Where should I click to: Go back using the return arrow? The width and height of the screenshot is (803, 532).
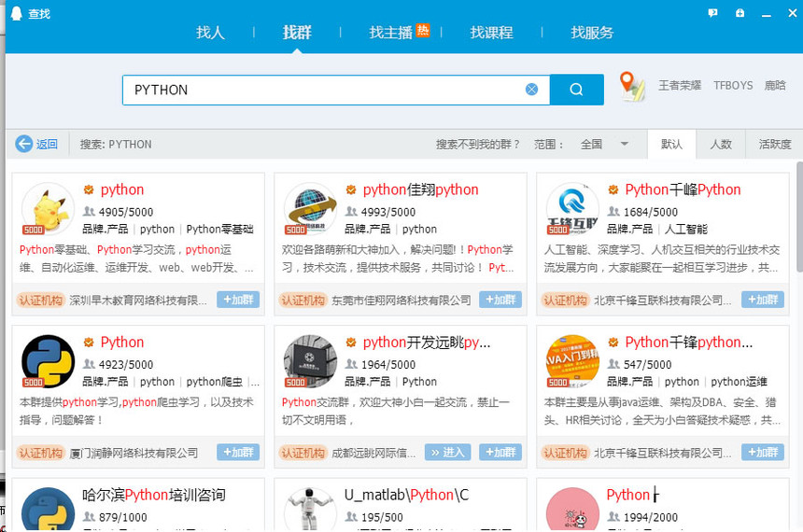[x=24, y=144]
